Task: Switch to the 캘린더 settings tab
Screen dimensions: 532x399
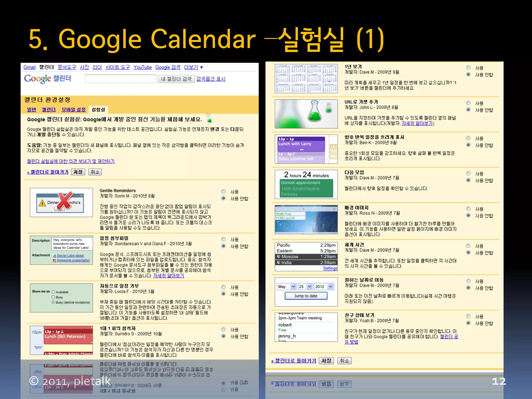Action: point(49,110)
